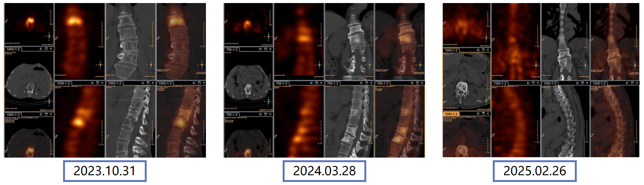The image size is (644, 185).
Task: Click the tile layout icon of the 2023.10.31 axial CT view
Action: click(x=41, y=49)
